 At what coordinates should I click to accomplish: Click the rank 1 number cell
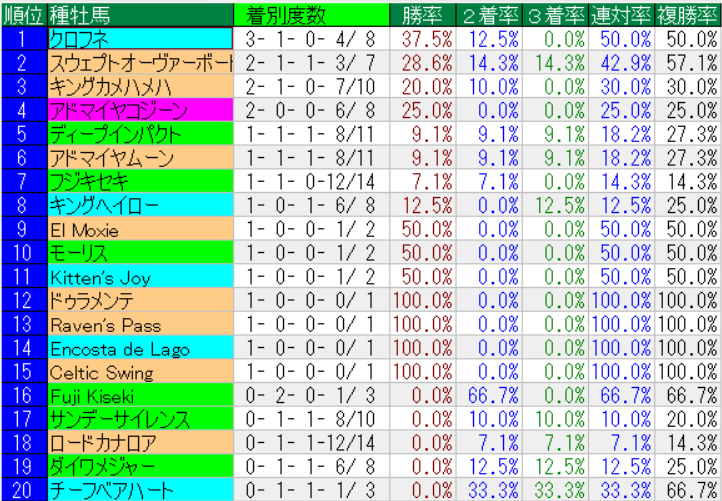click(24, 39)
